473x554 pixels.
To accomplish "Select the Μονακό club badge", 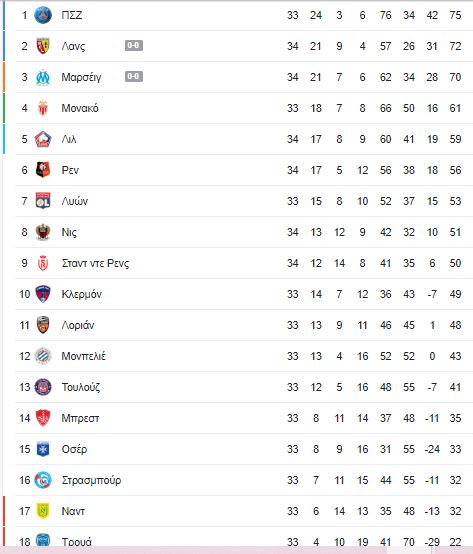I will (x=43, y=108).
